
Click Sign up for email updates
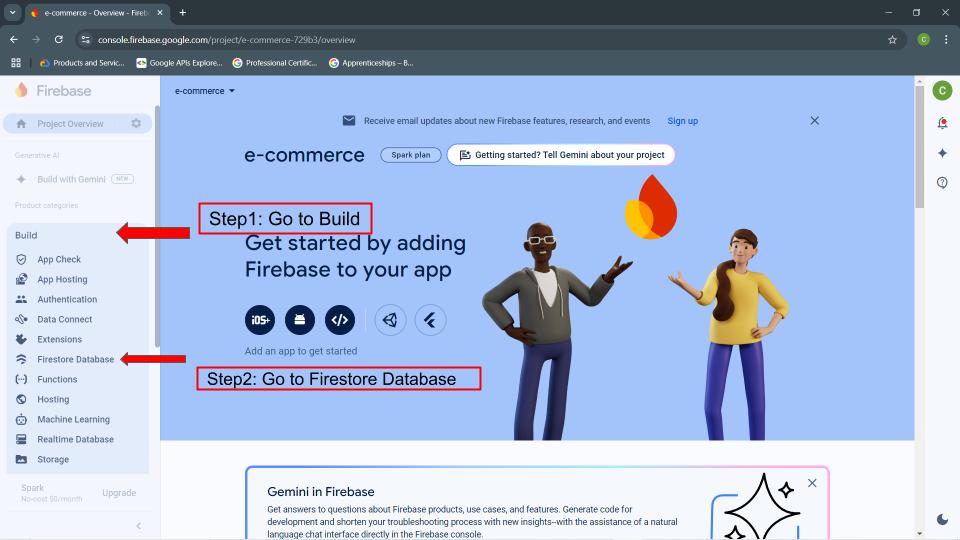pos(683,121)
